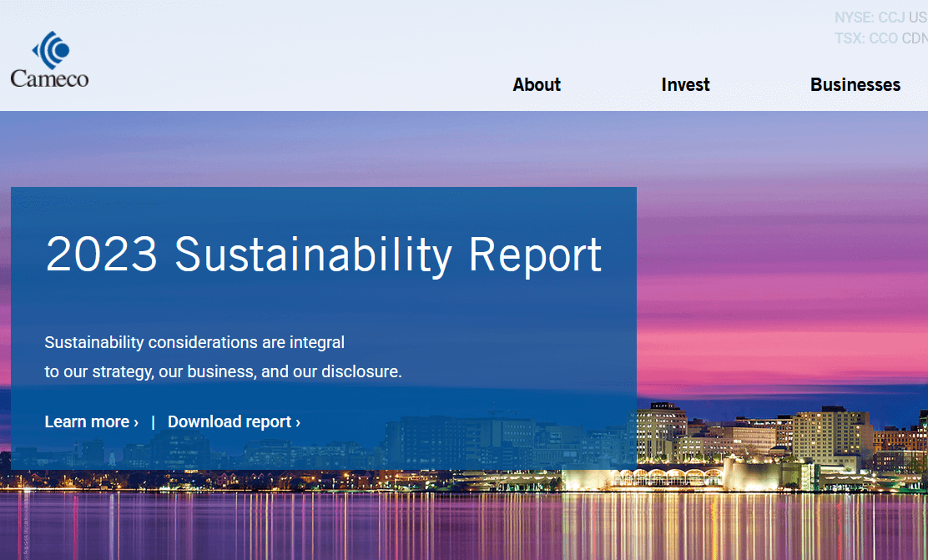Viewport: 928px width, 560px height.
Task: Click the Download report link
Action: click(x=234, y=421)
